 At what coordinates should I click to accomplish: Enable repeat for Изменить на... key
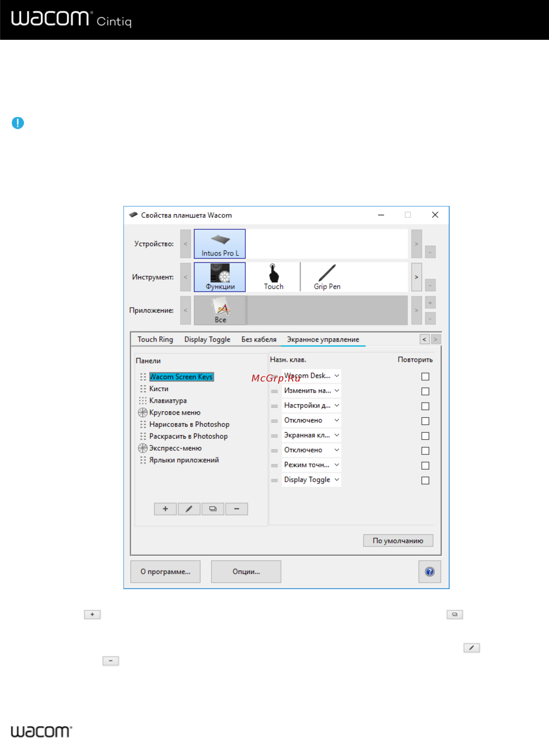tap(425, 391)
